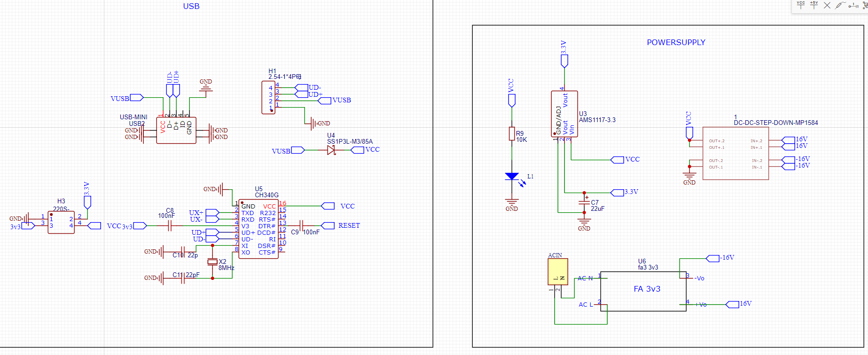Select the CH340G chip U5
868x355 pixels.
258,229
